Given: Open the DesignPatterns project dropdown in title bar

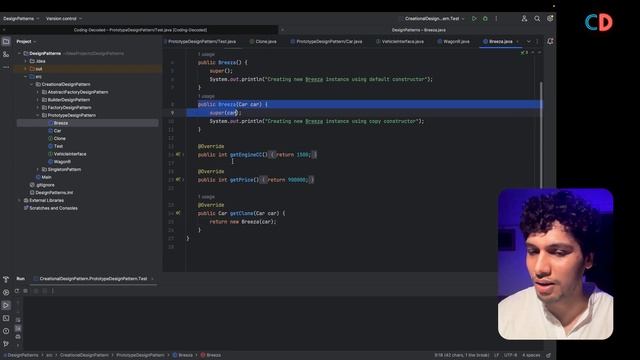Looking at the screenshot, I should [x=21, y=18].
